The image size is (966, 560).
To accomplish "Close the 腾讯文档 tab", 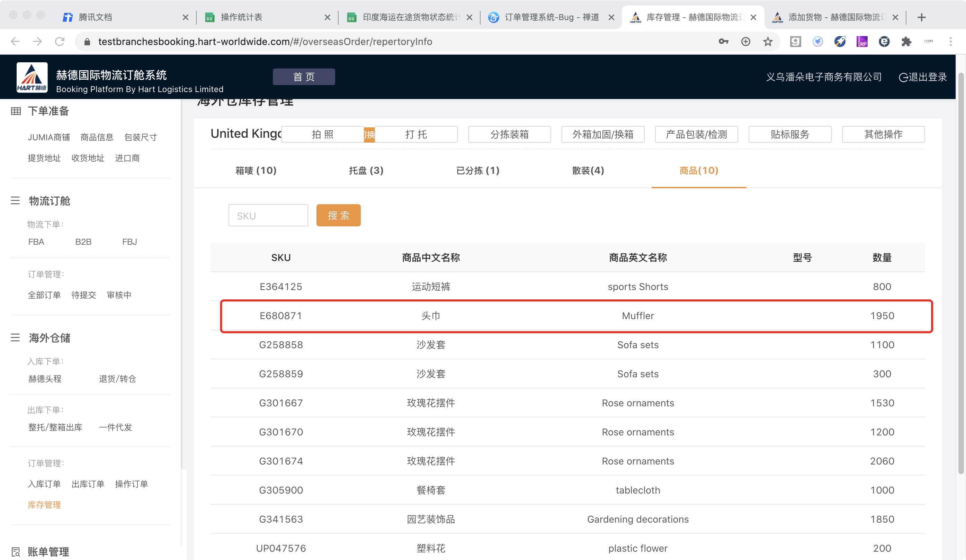I will click(186, 17).
